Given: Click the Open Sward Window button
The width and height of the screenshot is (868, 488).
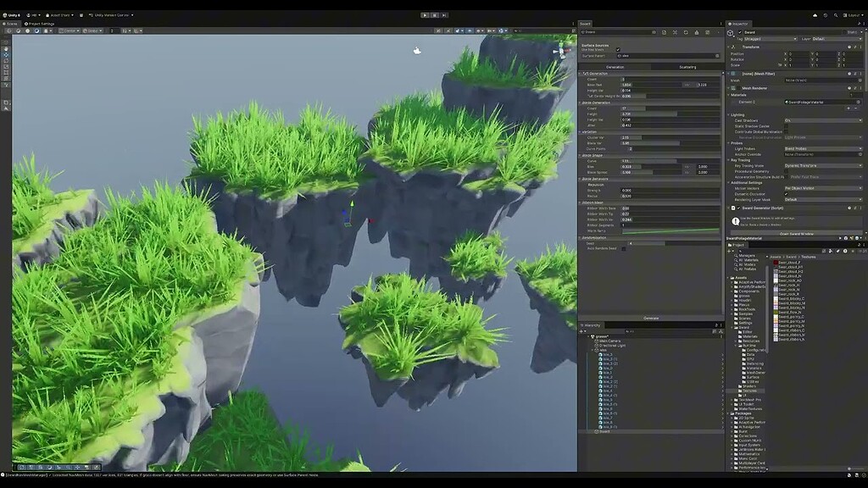Looking at the screenshot, I should [x=798, y=233].
